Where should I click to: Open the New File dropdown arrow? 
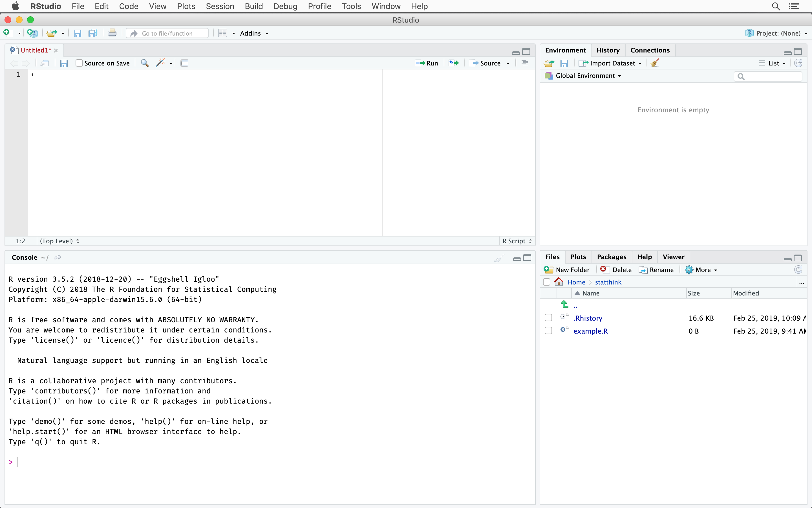click(19, 34)
